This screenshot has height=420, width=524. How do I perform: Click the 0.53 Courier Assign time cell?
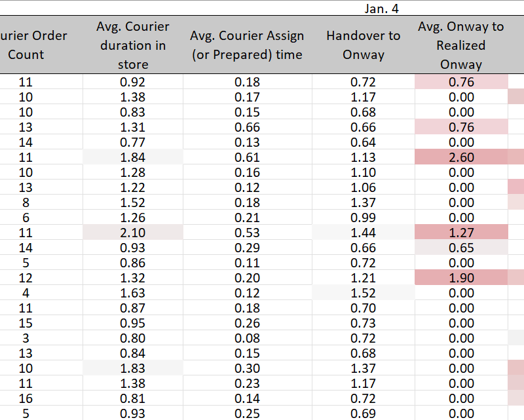coord(246,233)
